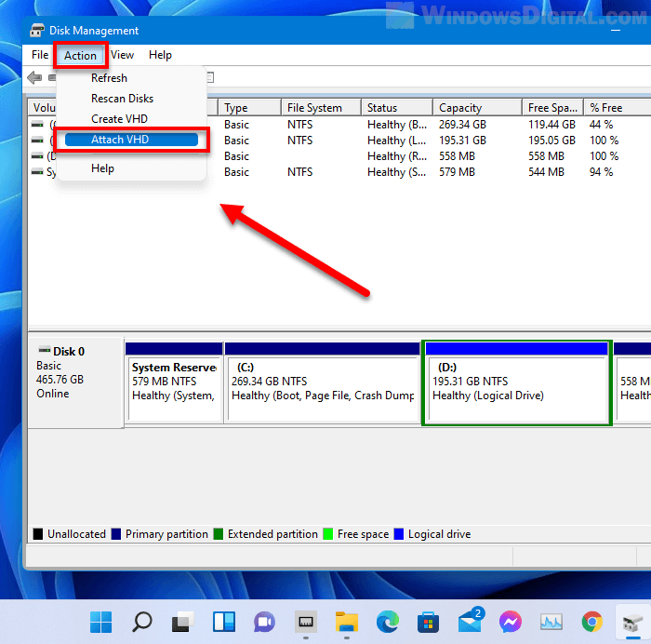Click the Unallocated black legend swatch
The width and height of the screenshot is (651, 644).
[x=38, y=534]
